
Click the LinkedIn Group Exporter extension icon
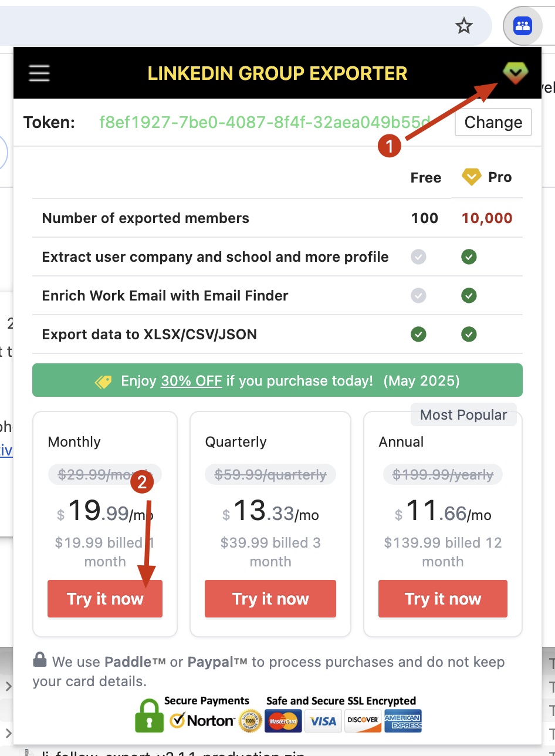tap(522, 26)
